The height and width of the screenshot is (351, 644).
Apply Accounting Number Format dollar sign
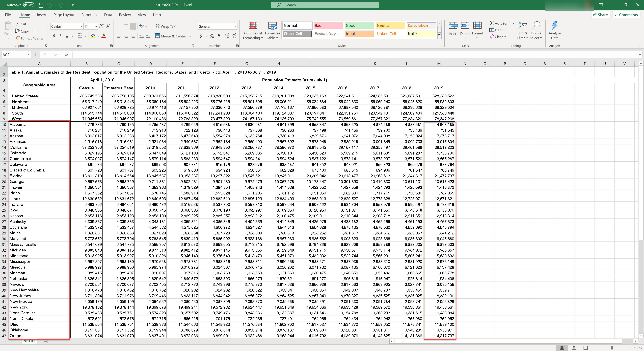(x=201, y=36)
